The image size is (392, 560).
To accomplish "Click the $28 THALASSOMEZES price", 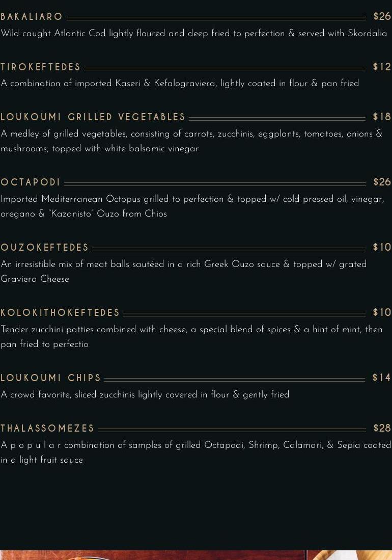I will click(x=382, y=429).
